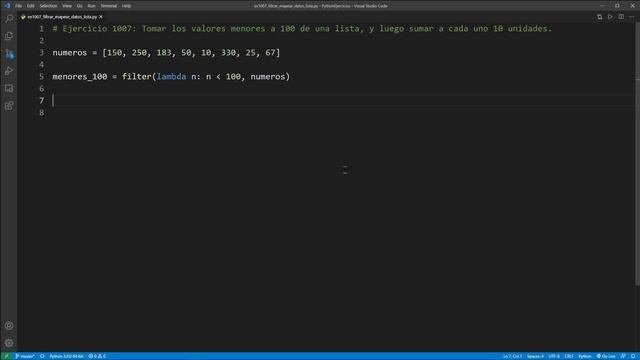Open the Remote Explorer view
The image size is (640, 360).
(9, 88)
